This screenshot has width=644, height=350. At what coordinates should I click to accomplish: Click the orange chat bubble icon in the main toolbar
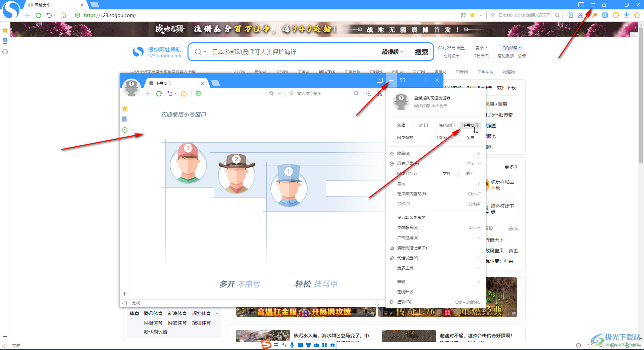click(x=616, y=15)
